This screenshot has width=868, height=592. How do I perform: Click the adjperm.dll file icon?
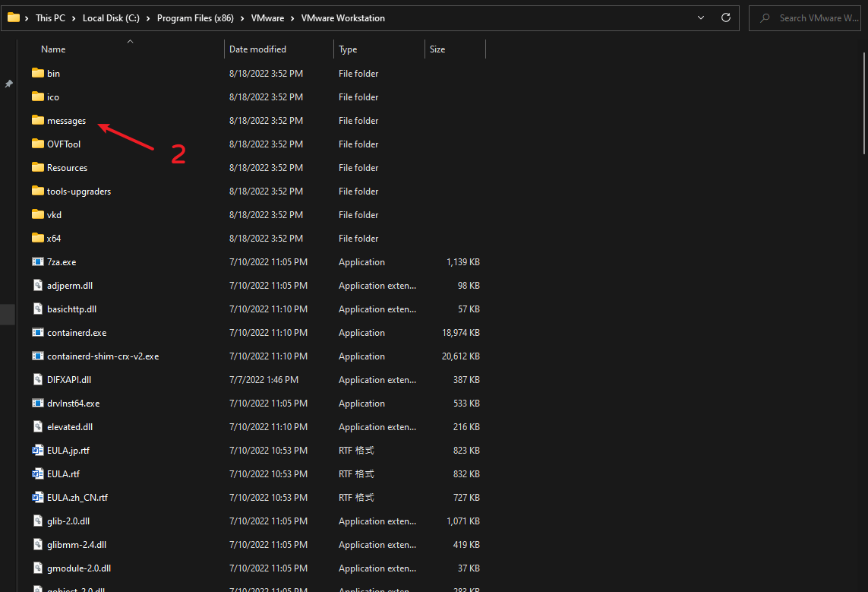[x=38, y=286]
